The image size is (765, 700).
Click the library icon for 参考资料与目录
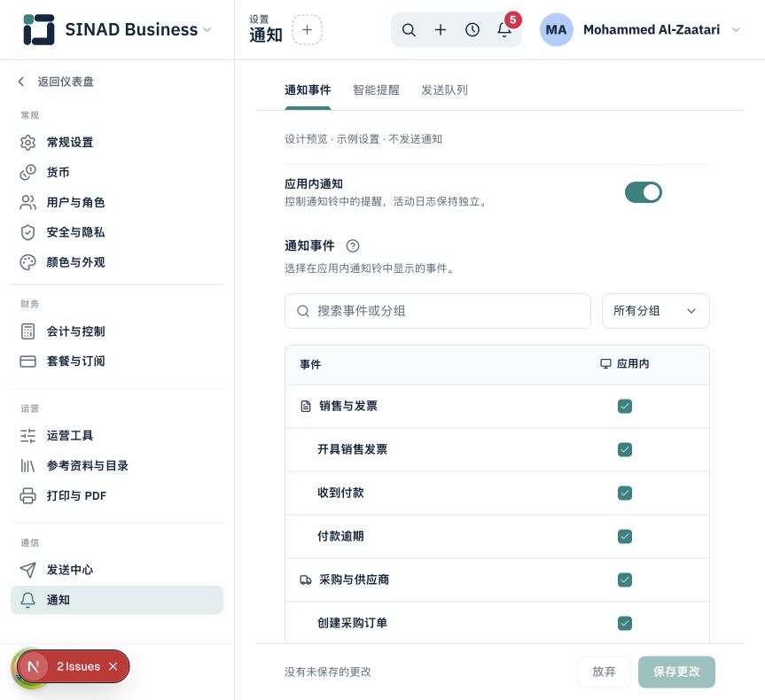point(27,466)
